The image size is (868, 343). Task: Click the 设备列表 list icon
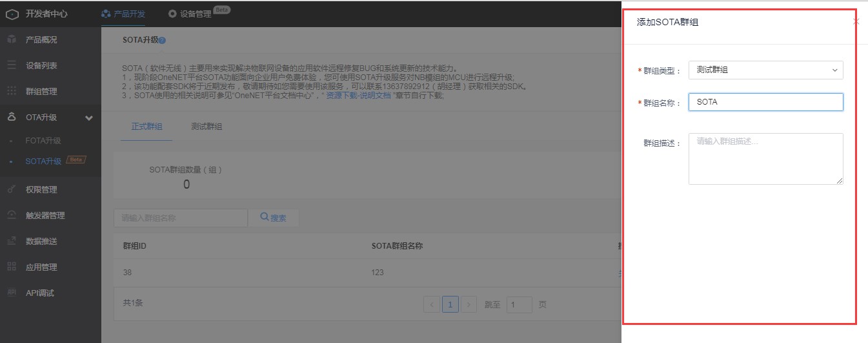(x=12, y=65)
